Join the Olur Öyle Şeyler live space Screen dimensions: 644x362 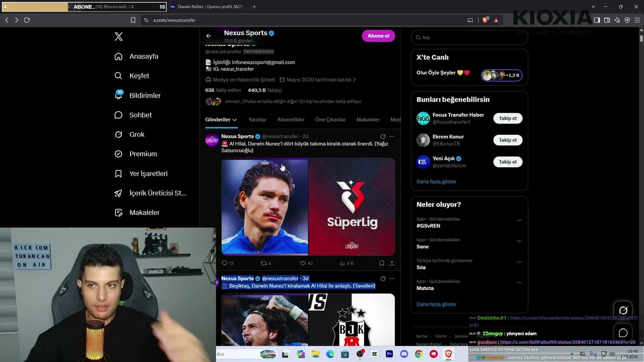tap(502, 75)
